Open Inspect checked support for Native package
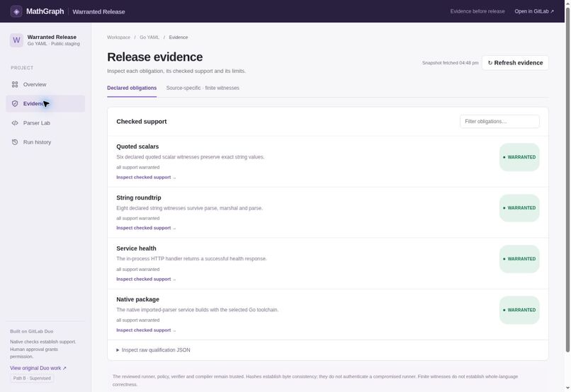The width and height of the screenshot is (571, 392). coord(146,330)
